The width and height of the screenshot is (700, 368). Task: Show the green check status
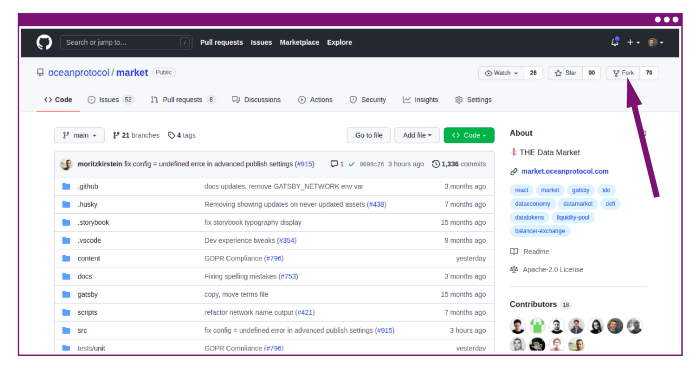click(352, 164)
